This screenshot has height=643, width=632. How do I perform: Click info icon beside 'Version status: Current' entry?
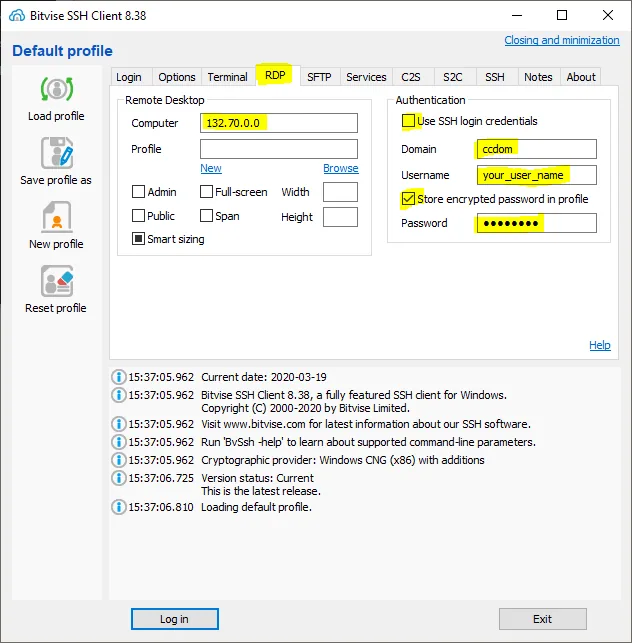(x=119, y=478)
